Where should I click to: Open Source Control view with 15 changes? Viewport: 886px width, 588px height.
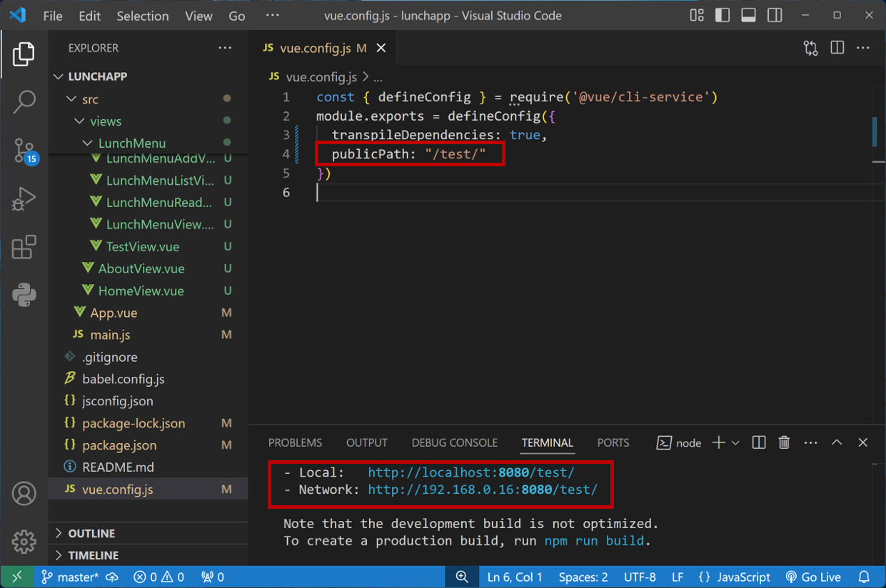(24, 151)
